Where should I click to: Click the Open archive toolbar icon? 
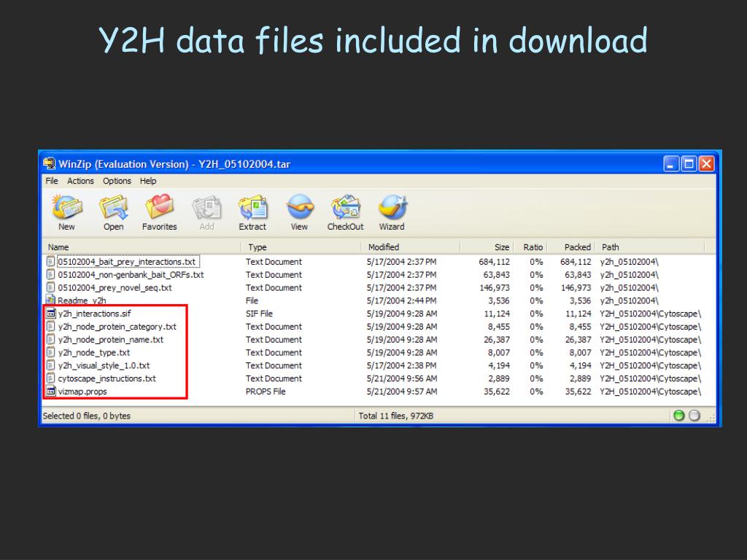tap(113, 208)
